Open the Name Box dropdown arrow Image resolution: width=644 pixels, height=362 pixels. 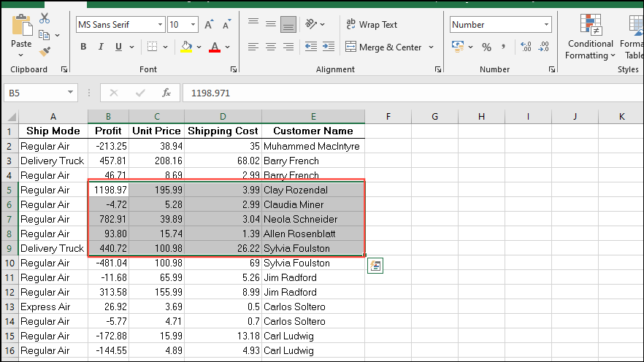pos(70,93)
